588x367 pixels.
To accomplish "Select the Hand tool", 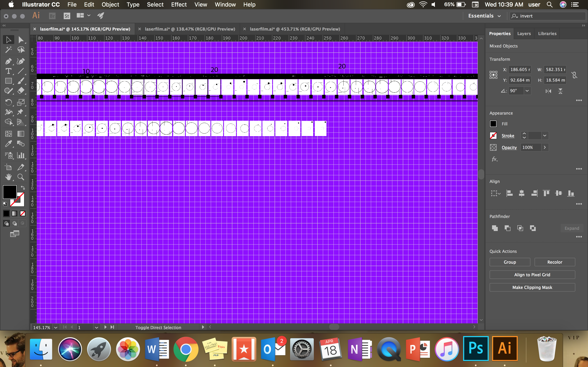I will (9, 177).
